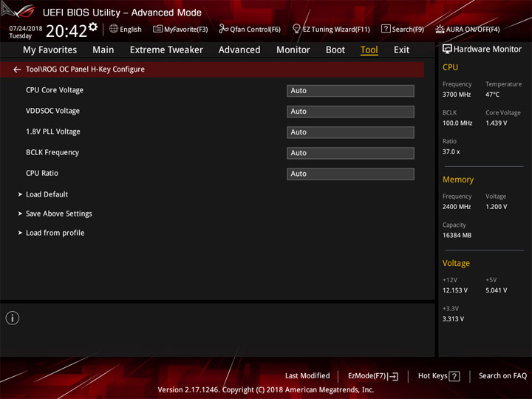Click the EZ Tuning Wizard bulb icon
Viewport: 532px width, 399px height.
click(296, 29)
